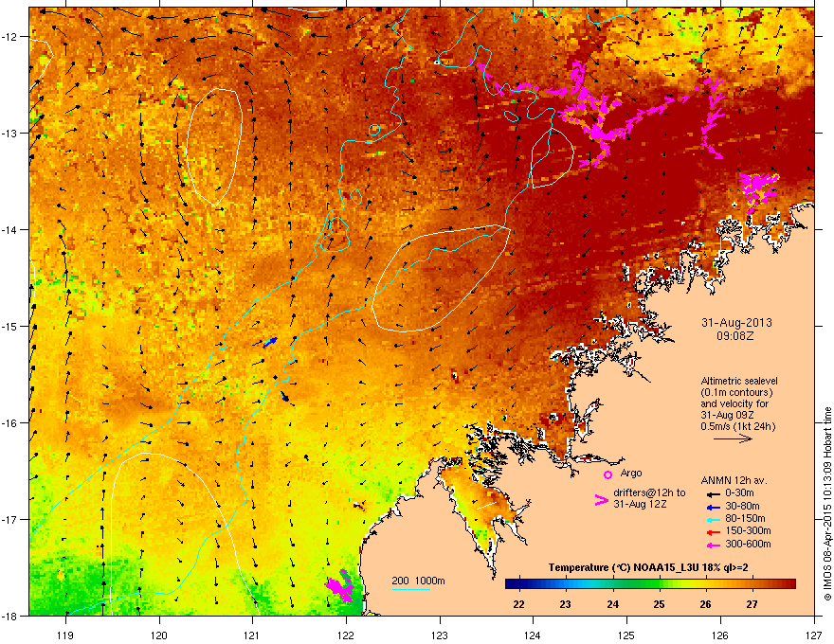Image resolution: width=834 pixels, height=644 pixels.
Task: Click the 'ANMN 12h av.' heading
Action: (734, 480)
